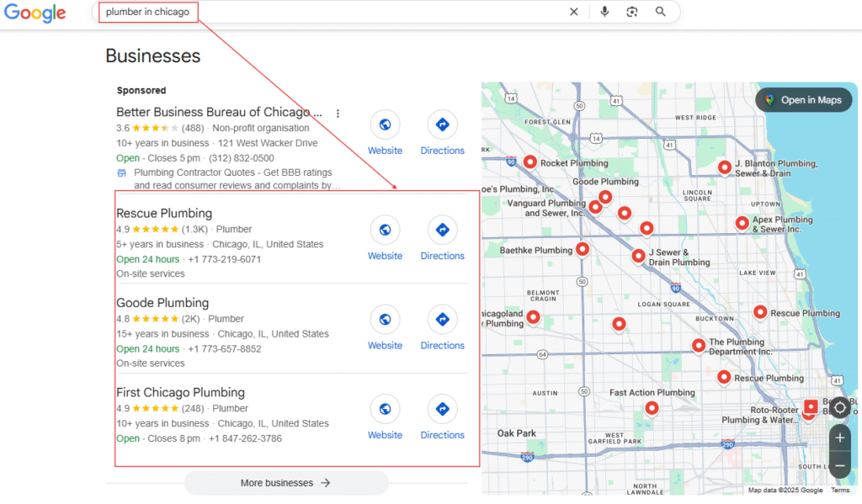862x504 pixels.
Task: Click Goode Plumbing phone +1 773-657-8852
Action: [x=224, y=349]
